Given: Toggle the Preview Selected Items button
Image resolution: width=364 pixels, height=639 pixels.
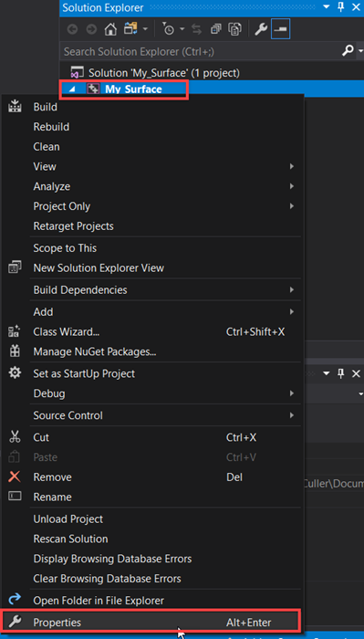Looking at the screenshot, I should tap(281, 29).
